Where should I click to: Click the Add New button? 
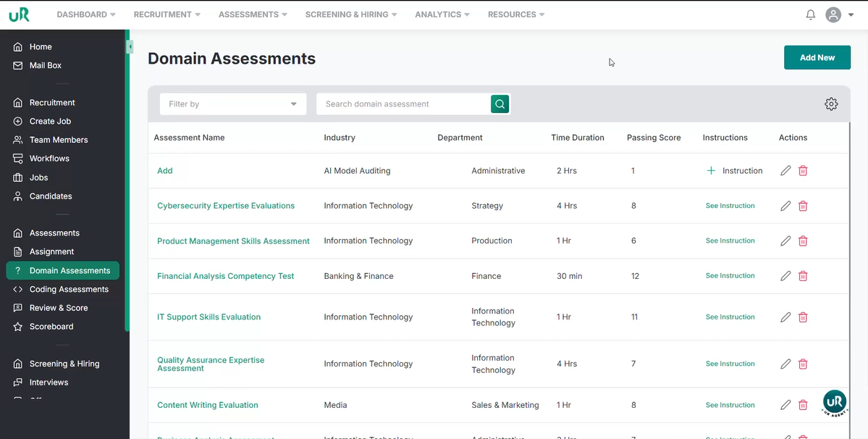(817, 58)
